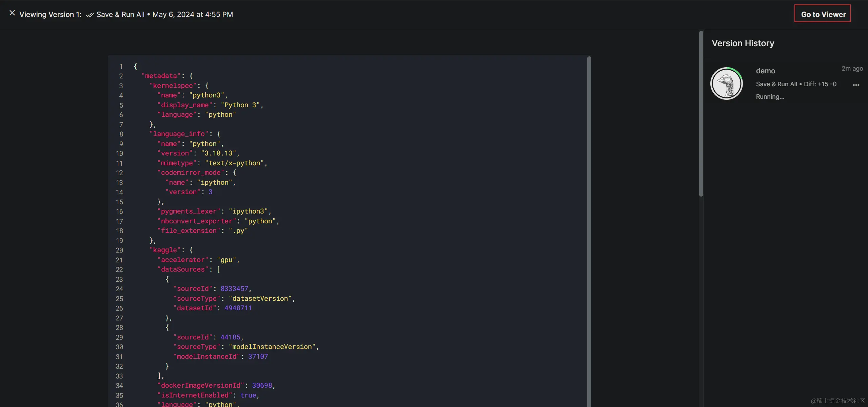Click the Viewing Version 1 title text

click(x=50, y=15)
